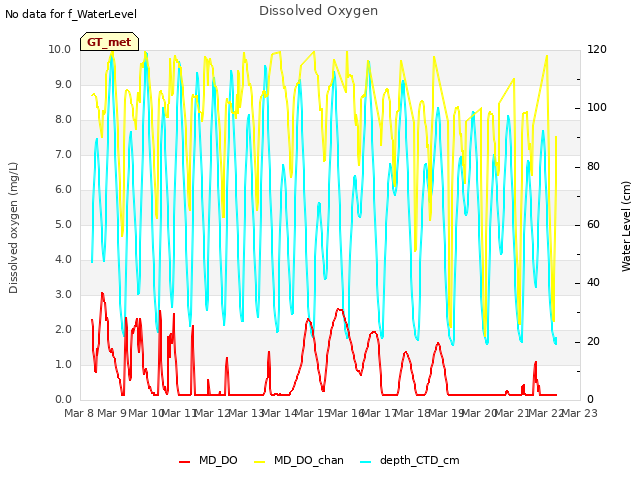The width and height of the screenshot is (640, 480).
Task: Click the Dissolved Oxygen chart title
Action: click(318, 11)
